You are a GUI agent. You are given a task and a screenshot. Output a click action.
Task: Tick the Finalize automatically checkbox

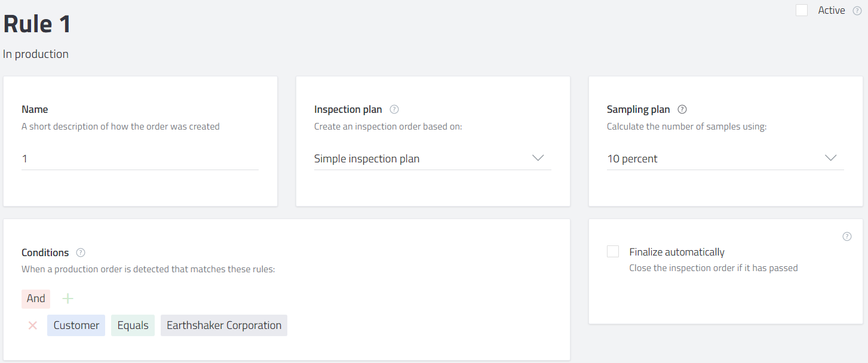613,251
